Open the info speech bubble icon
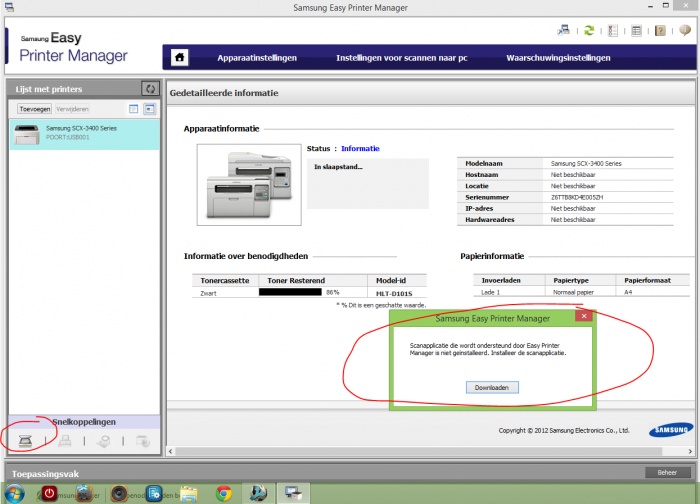This screenshot has width=700, height=504. pyautogui.click(x=685, y=30)
